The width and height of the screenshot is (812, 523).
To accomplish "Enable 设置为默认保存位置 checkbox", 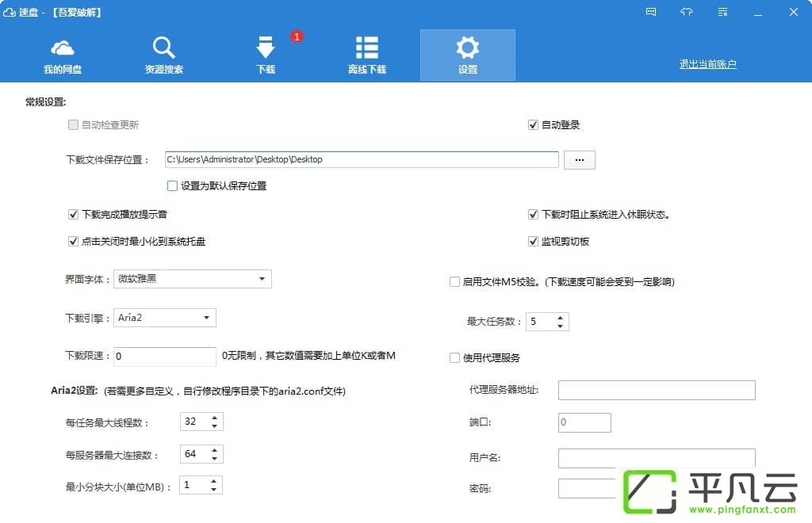I will coord(172,185).
